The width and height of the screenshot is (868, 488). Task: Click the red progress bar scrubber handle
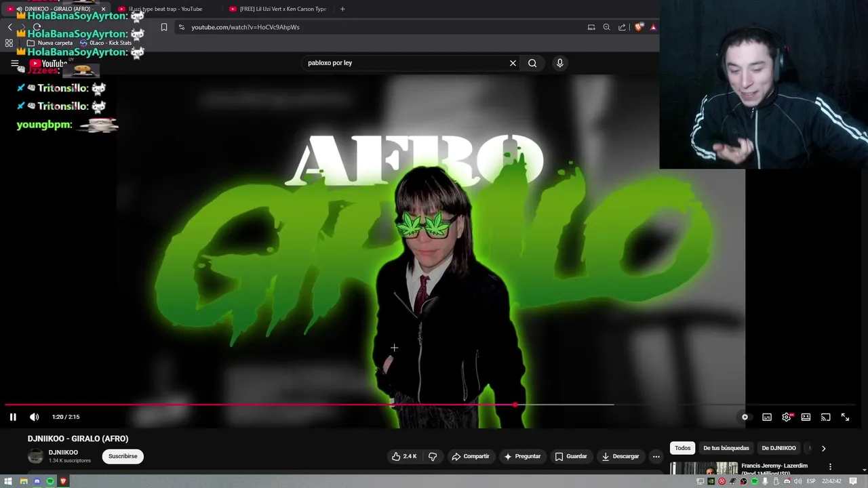pos(515,405)
